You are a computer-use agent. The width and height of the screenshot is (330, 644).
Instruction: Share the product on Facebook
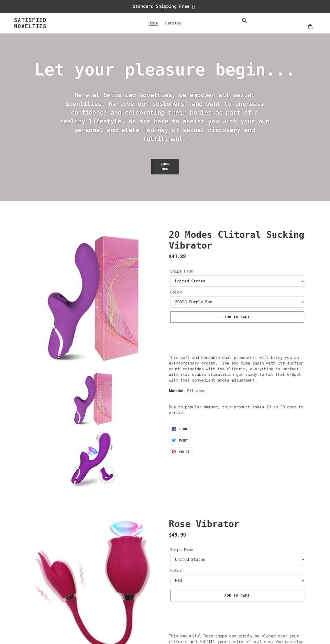(179, 429)
